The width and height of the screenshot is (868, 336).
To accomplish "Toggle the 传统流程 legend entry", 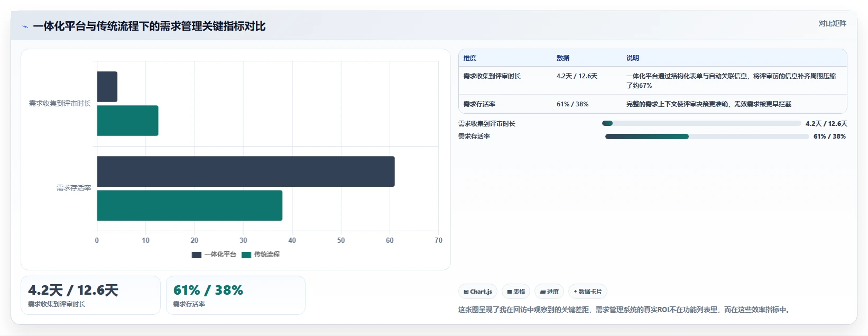I will coord(261,255).
